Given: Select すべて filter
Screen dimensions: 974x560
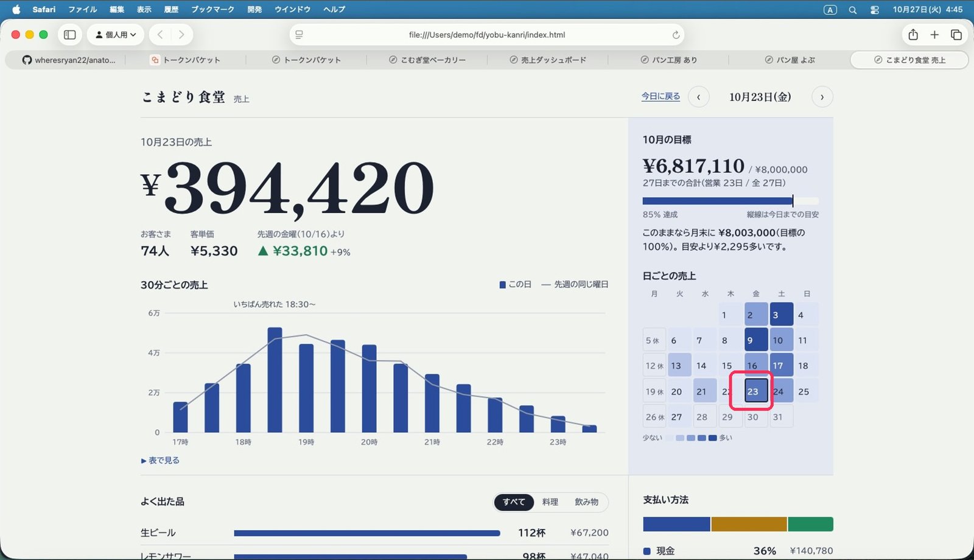Looking at the screenshot, I should point(514,502).
